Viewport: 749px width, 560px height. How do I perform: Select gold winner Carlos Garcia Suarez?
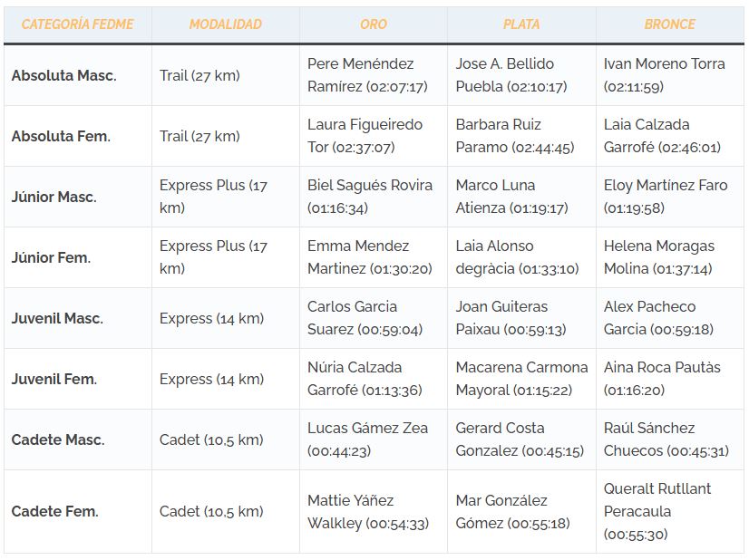(365, 318)
